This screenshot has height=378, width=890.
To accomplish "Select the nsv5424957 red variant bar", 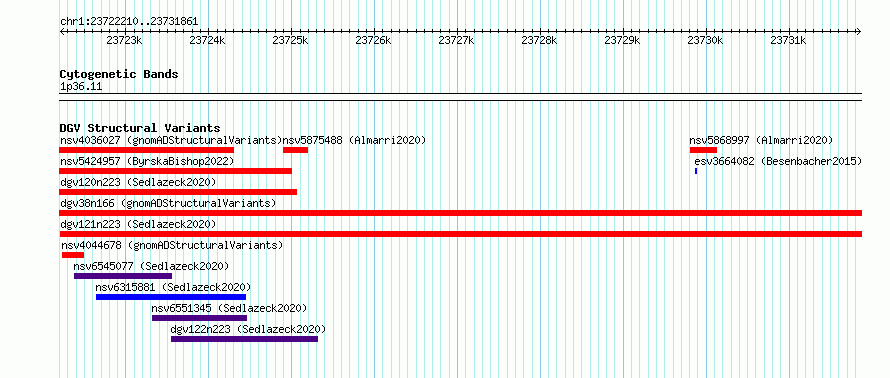I will (x=175, y=171).
